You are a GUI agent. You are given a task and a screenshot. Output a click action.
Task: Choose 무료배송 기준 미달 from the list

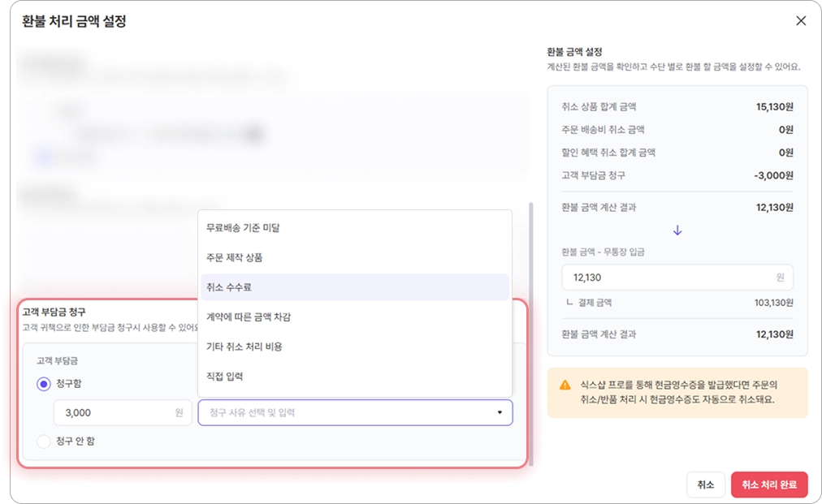tap(355, 228)
